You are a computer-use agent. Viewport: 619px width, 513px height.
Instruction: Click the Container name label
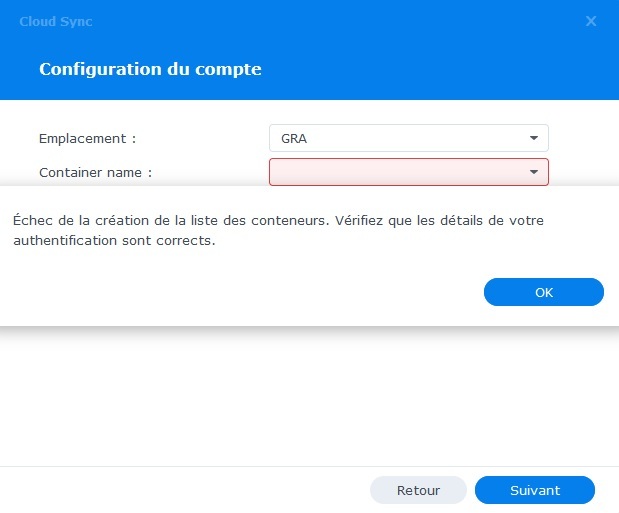click(95, 172)
